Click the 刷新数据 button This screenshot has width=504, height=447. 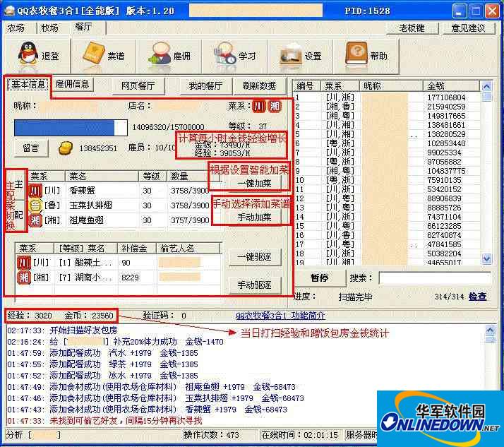point(259,86)
